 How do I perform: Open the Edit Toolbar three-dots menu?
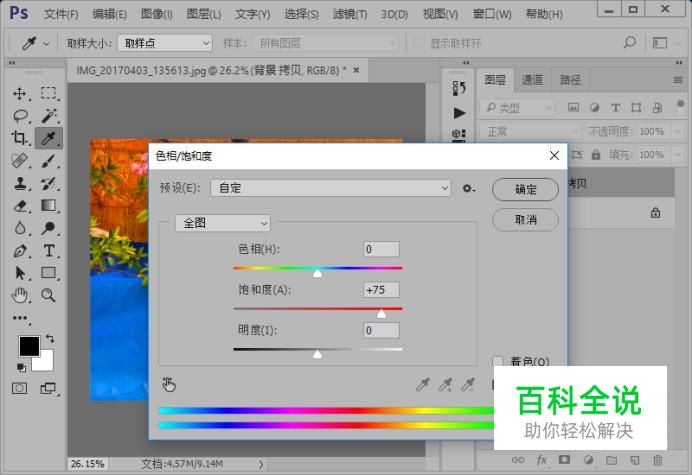click(x=19, y=318)
